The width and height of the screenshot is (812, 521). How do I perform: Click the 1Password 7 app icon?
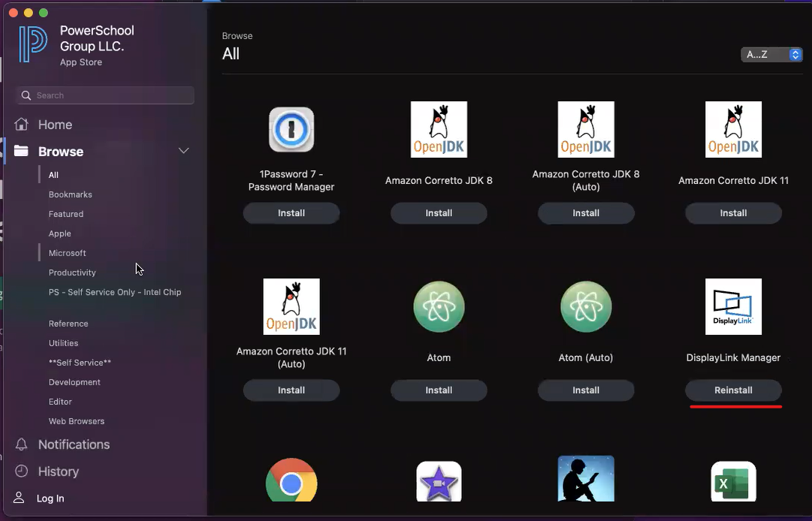(291, 129)
